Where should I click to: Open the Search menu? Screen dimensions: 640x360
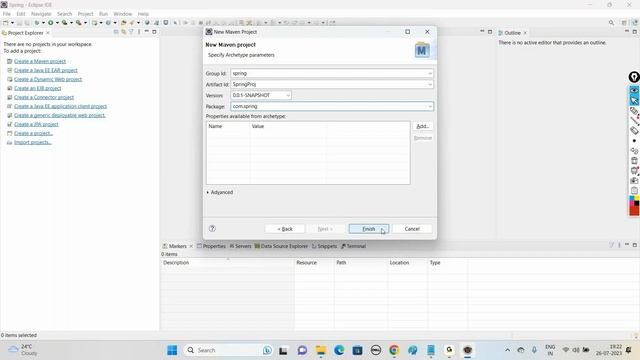point(64,14)
